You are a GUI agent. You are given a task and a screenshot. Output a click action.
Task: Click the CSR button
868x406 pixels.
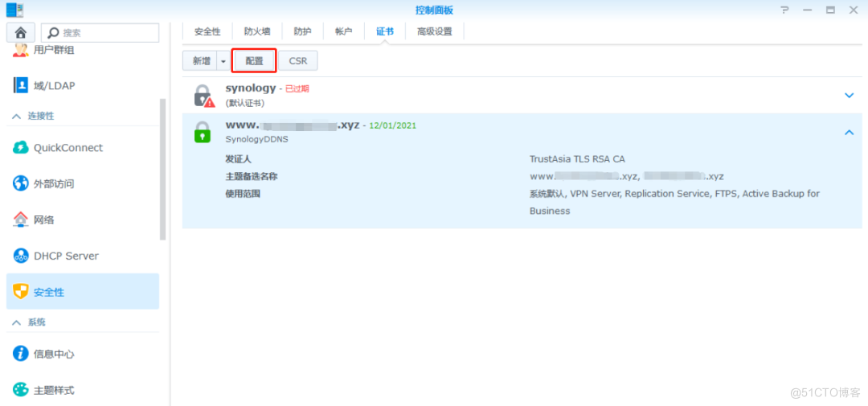298,61
